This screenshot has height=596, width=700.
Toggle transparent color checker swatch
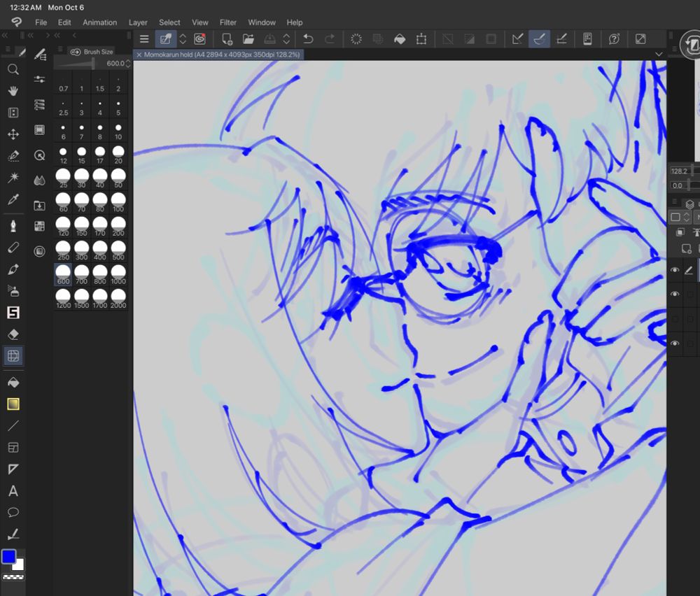(13, 577)
